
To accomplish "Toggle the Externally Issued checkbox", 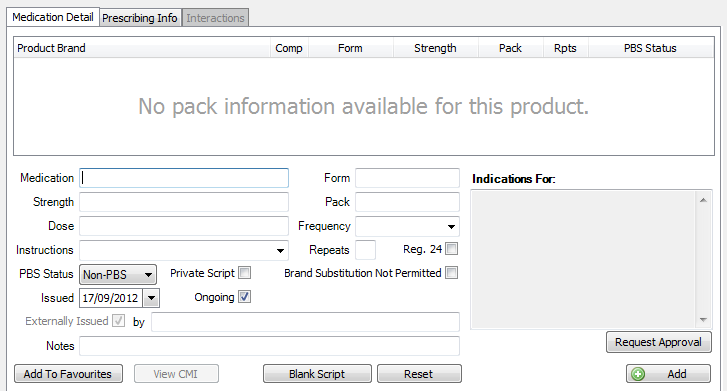I will (119, 320).
